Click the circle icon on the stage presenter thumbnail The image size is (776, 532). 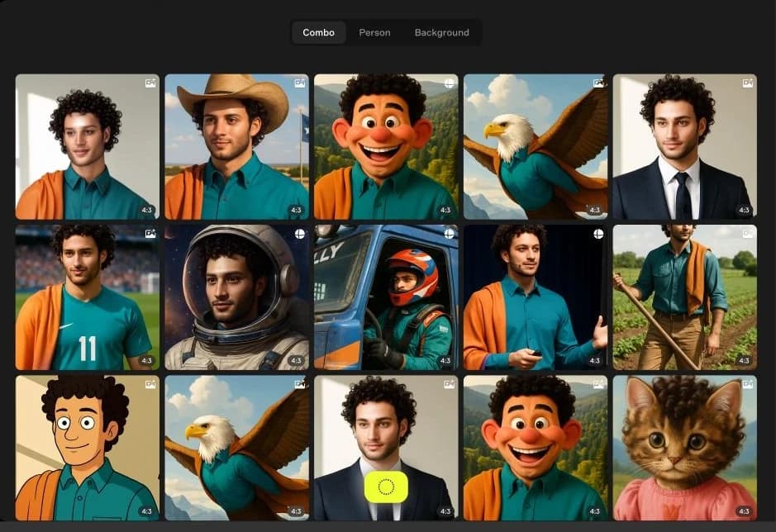599,234
